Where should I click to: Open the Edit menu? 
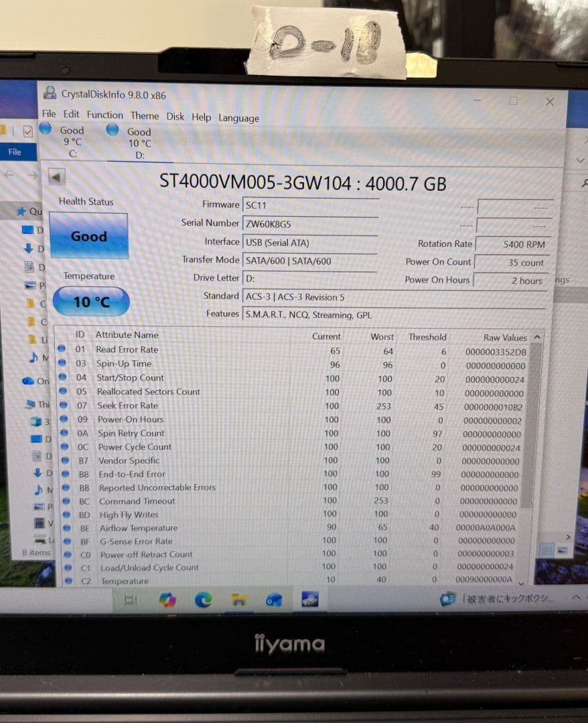[71, 114]
